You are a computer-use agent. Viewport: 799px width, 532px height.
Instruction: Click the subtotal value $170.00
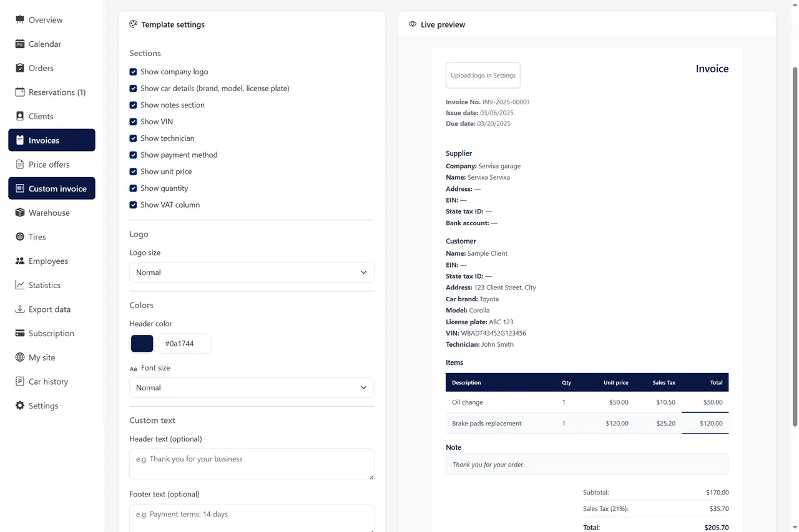(717, 493)
